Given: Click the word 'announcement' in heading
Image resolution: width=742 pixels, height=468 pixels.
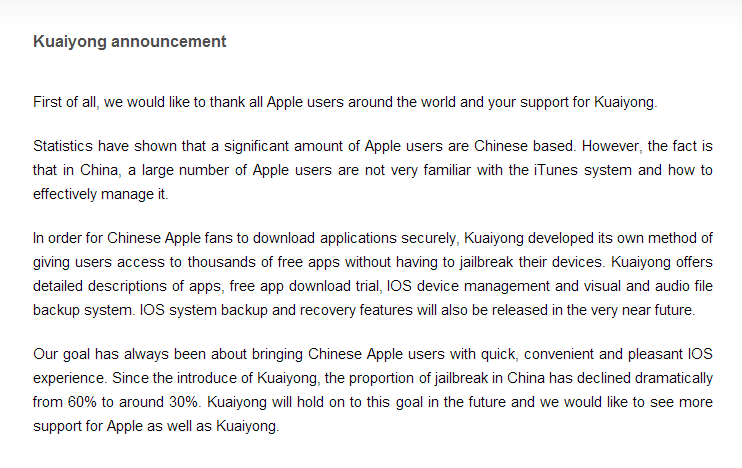Looking at the screenshot, I should [168, 42].
